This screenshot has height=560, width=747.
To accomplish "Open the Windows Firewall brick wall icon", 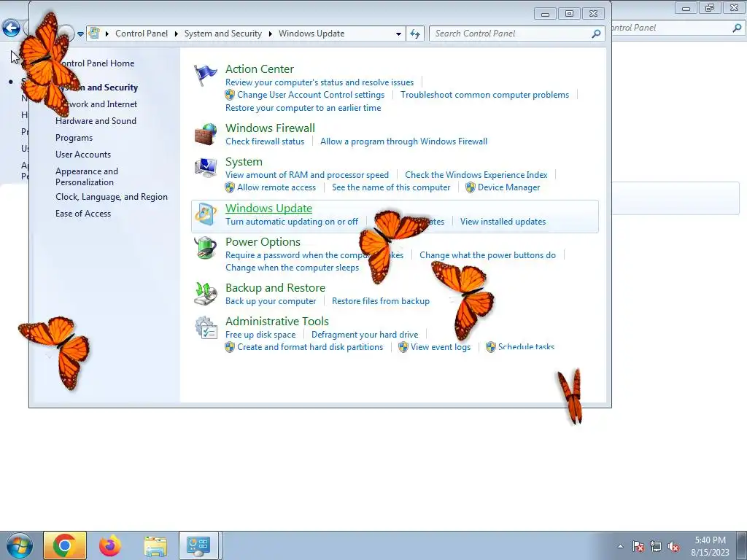I will pyautogui.click(x=206, y=134).
